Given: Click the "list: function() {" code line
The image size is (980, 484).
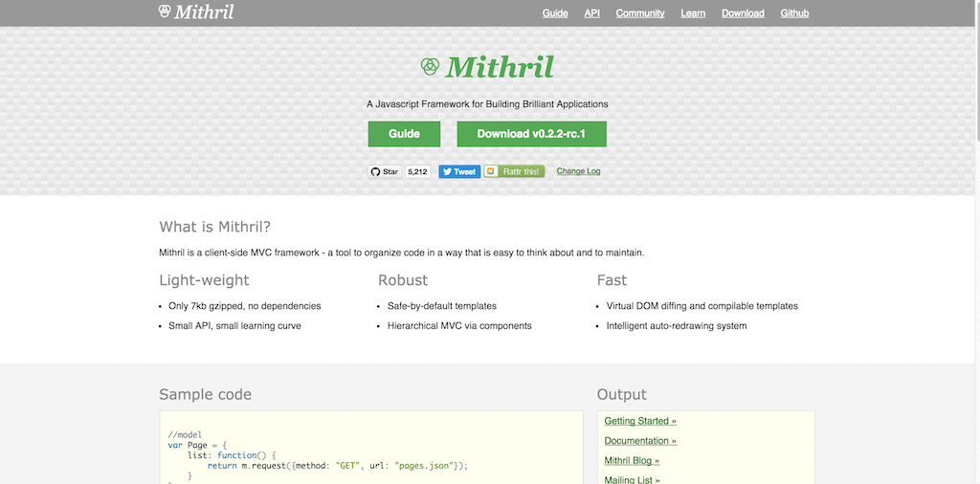Looking at the screenshot, I should pos(232,455).
